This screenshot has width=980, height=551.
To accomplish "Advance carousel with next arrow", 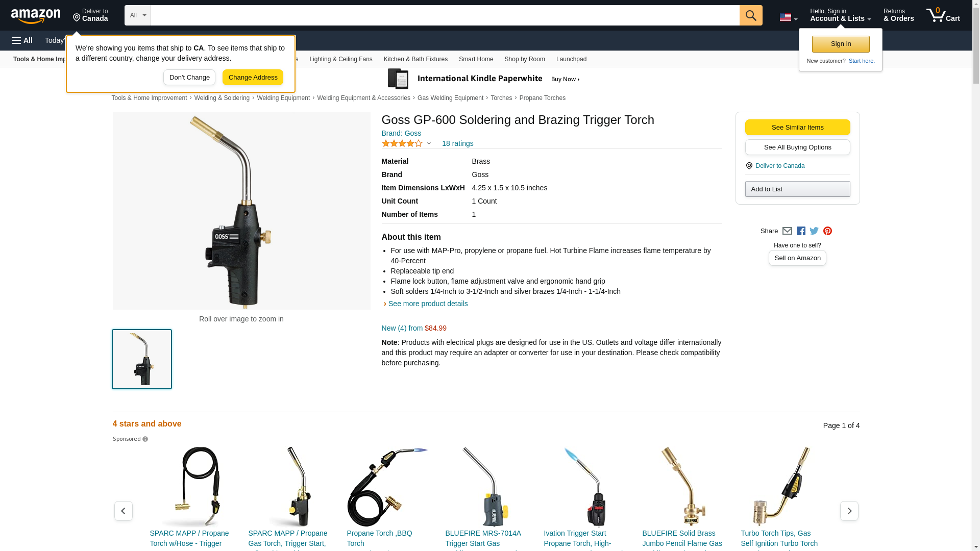I will click(849, 511).
